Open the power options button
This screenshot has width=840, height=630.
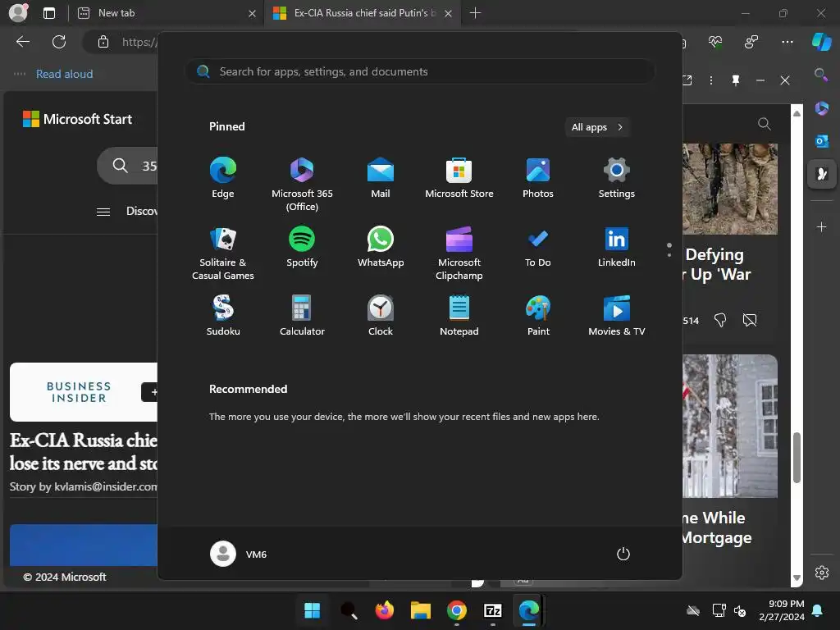pyautogui.click(x=623, y=554)
